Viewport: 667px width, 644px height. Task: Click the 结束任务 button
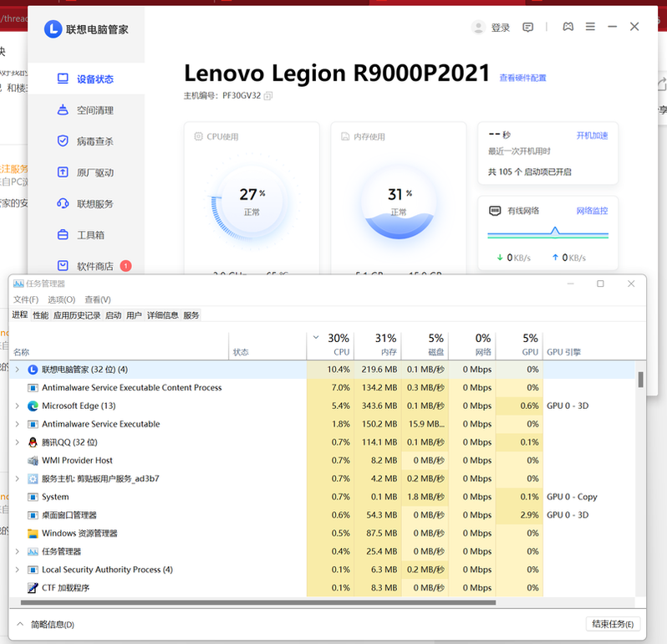[x=614, y=624]
